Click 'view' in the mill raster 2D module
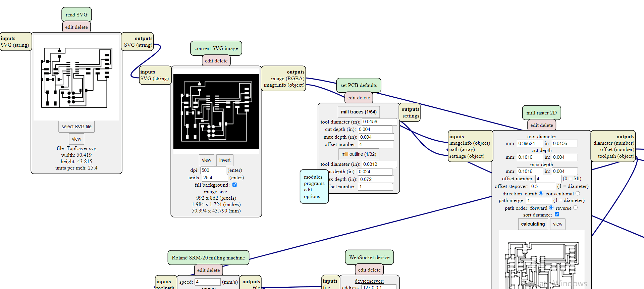 [x=557, y=224]
